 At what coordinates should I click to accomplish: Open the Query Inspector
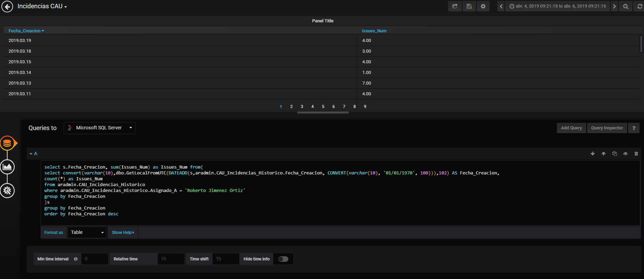(x=607, y=128)
